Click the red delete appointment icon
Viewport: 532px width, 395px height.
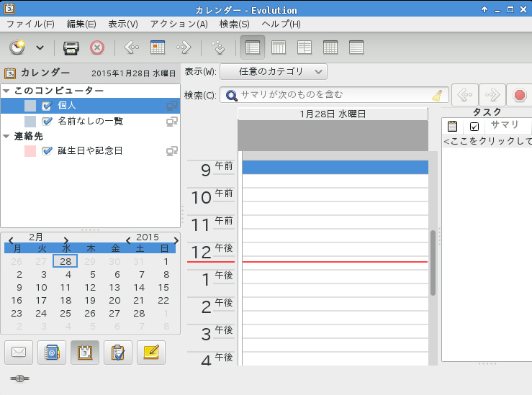(x=97, y=48)
